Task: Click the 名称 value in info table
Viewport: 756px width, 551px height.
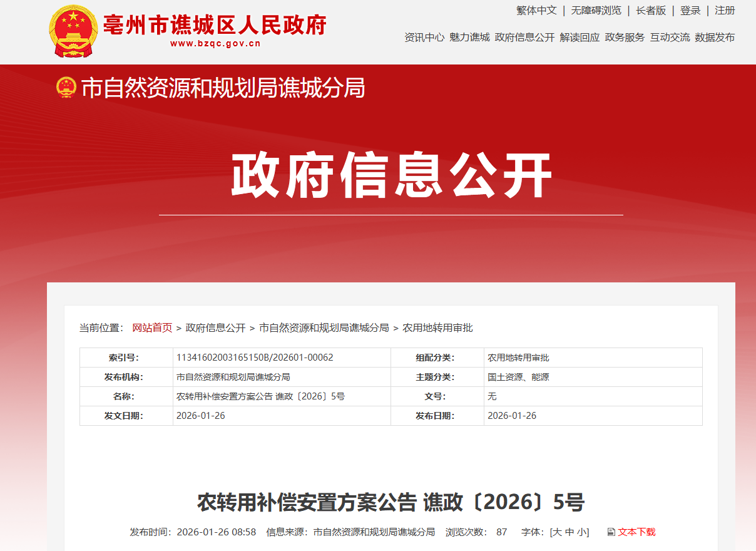Action: pyautogui.click(x=260, y=396)
